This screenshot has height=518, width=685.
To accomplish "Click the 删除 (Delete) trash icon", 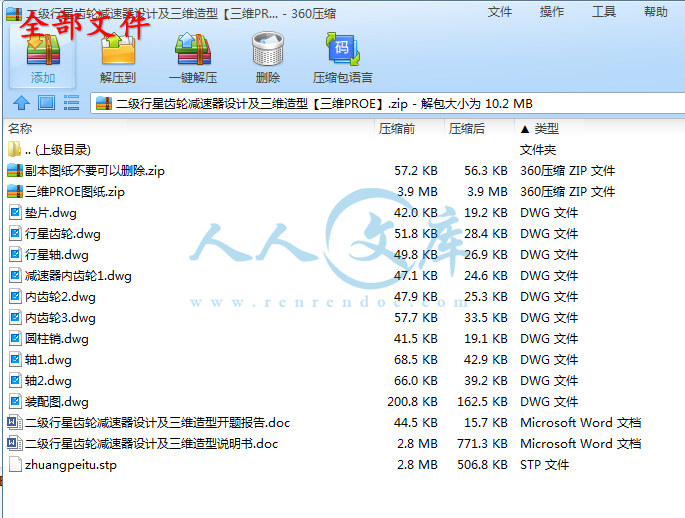I will 268,49.
